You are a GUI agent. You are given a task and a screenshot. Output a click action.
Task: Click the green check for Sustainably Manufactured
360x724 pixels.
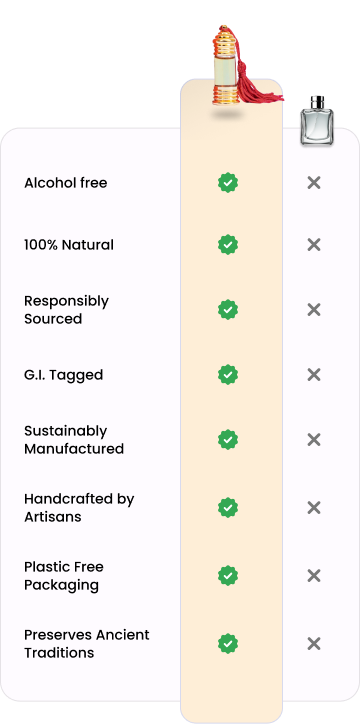pyautogui.click(x=228, y=440)
